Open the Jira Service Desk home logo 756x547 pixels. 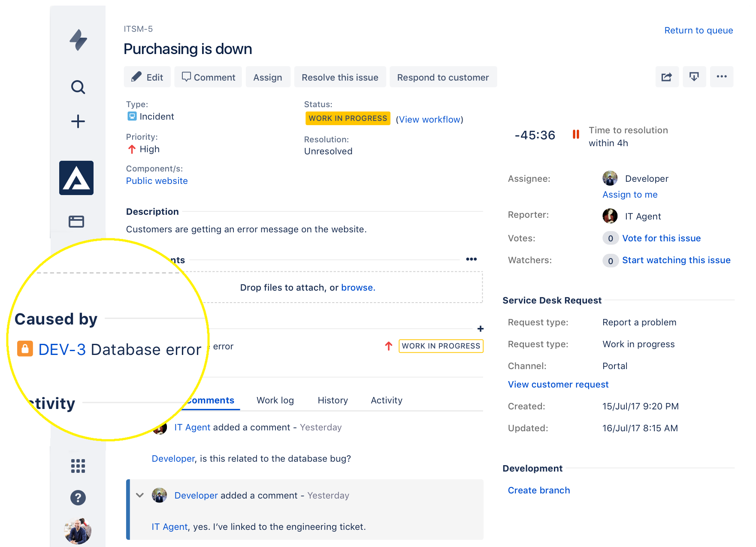(78, 40)
